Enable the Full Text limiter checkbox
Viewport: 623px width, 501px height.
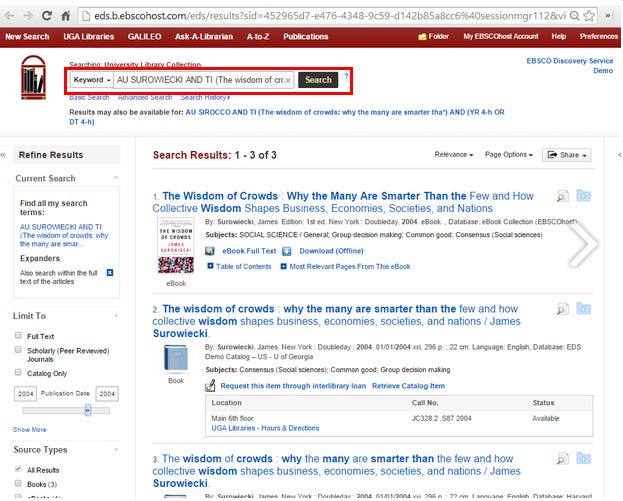point(18,335)
